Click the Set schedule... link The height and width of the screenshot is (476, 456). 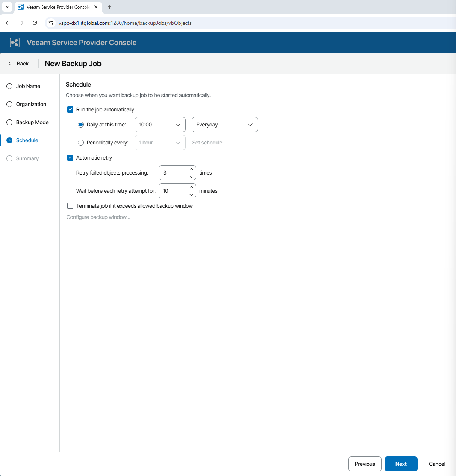209,143
